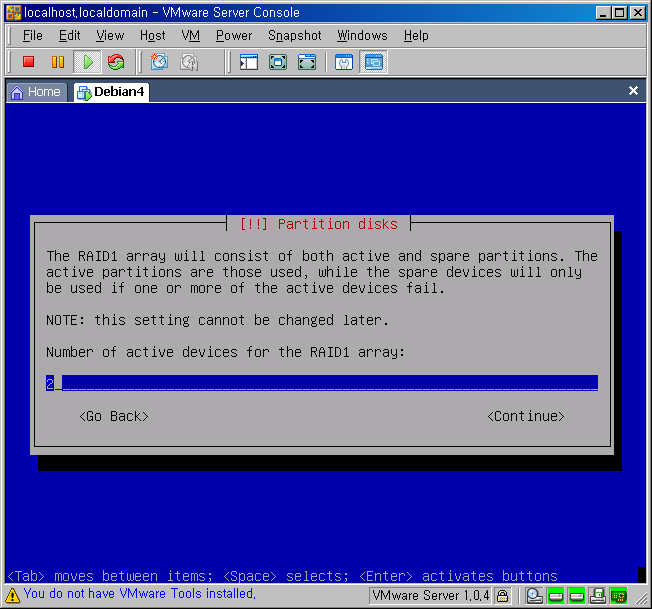Take a snapshot using the toolbar icon

[x=159, y=62]
